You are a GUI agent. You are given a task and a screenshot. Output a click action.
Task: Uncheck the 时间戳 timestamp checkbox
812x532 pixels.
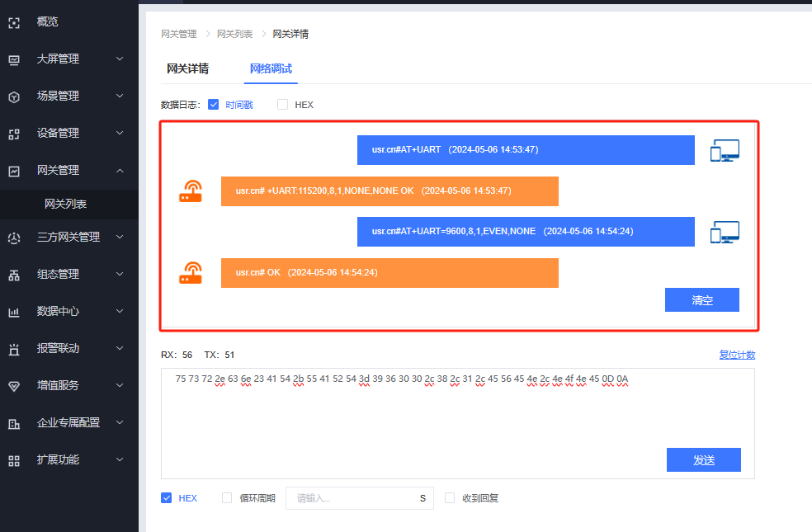pyautogui.click(x=213, y=105)
